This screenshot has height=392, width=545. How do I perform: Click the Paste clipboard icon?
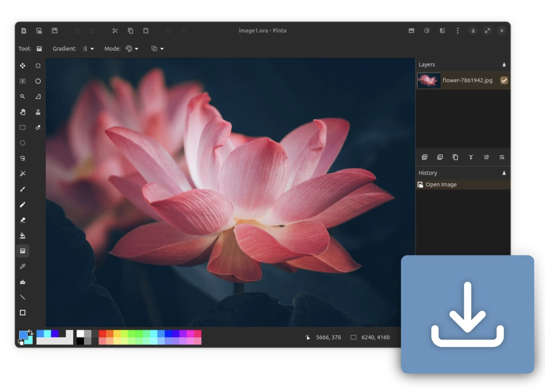(146, 31)
